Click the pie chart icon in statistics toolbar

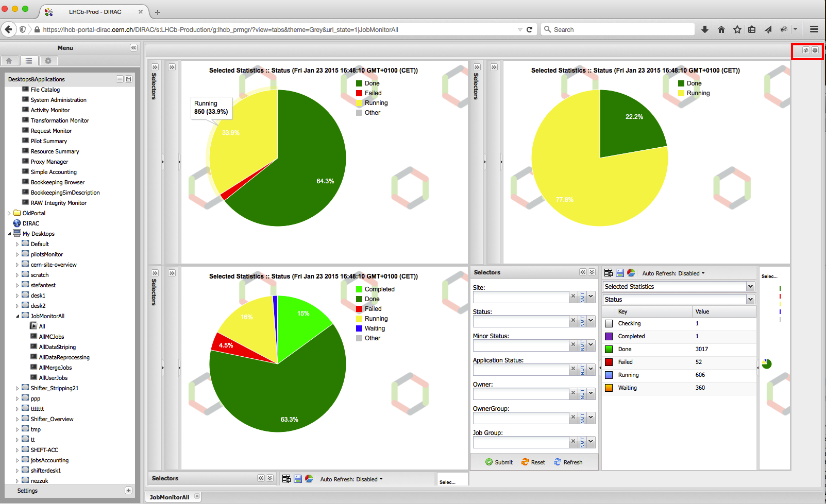tap(631, 273)
